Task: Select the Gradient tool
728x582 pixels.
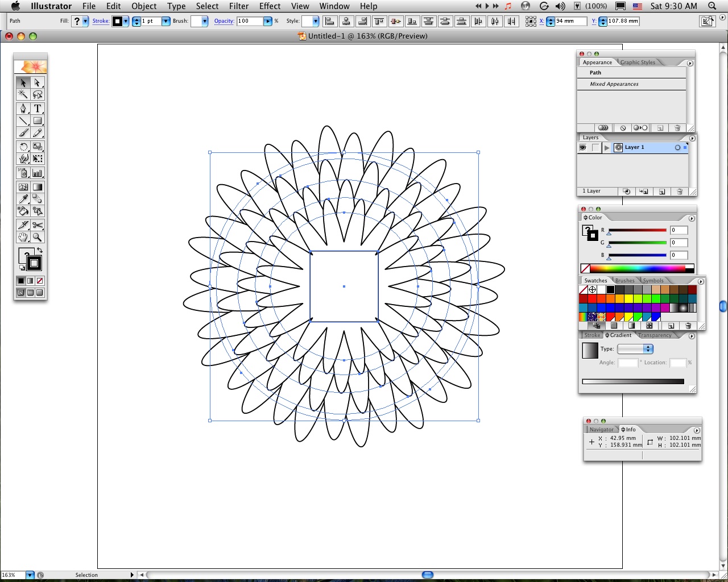Action: (38, 187)
